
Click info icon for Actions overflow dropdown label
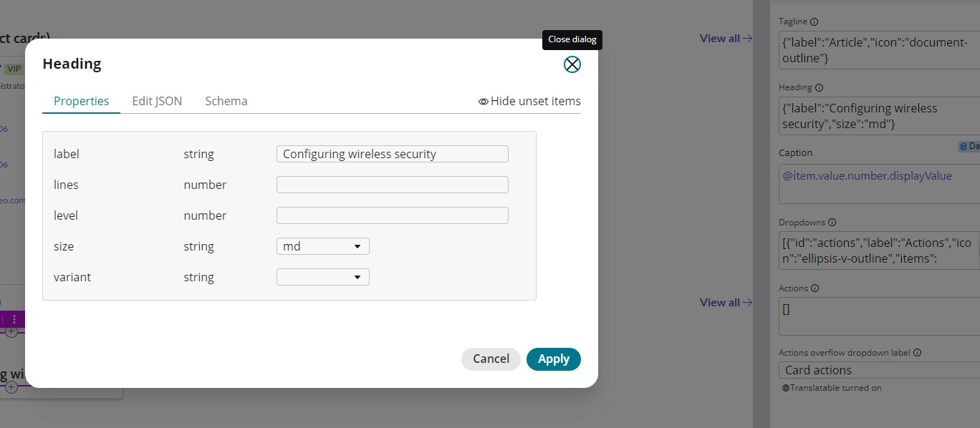(x=917, y=353)
